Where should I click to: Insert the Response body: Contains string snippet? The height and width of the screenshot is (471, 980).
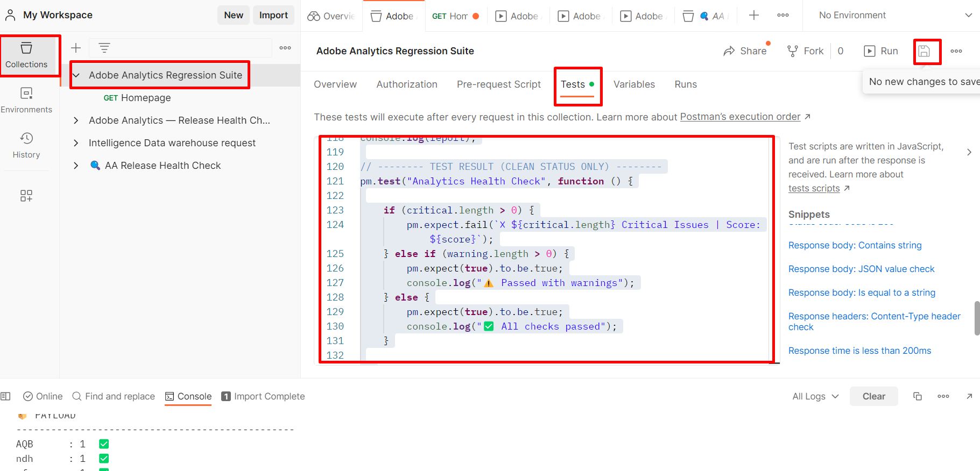click(x=855, y=245)
